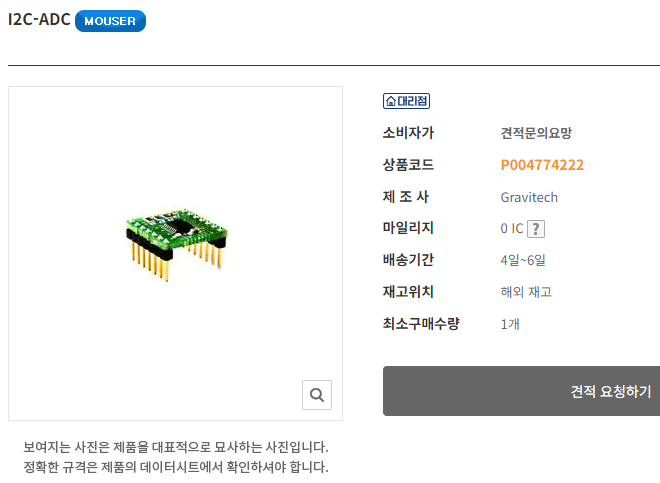660x483 pixels.
Task: Click the 견적문의요망 consumer price text
Action: [x=536, y=133]
